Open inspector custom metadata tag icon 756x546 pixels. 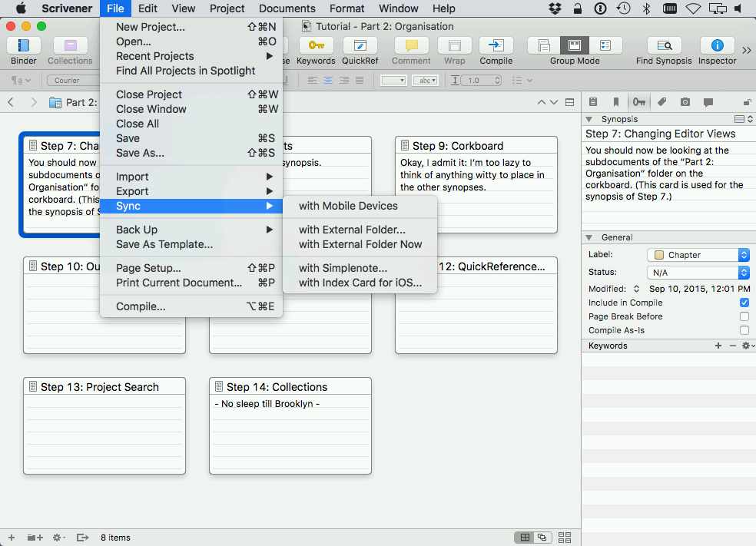(662, 101)
